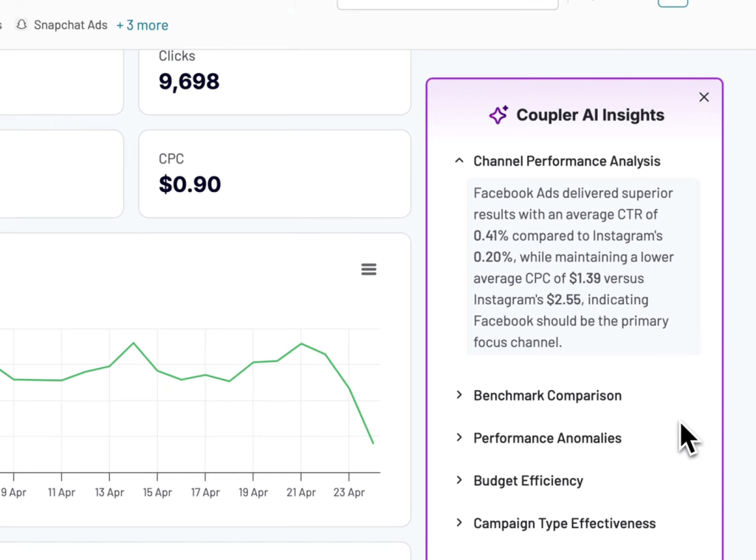Click the Coupler AI Insights heading

coord(590,115)
